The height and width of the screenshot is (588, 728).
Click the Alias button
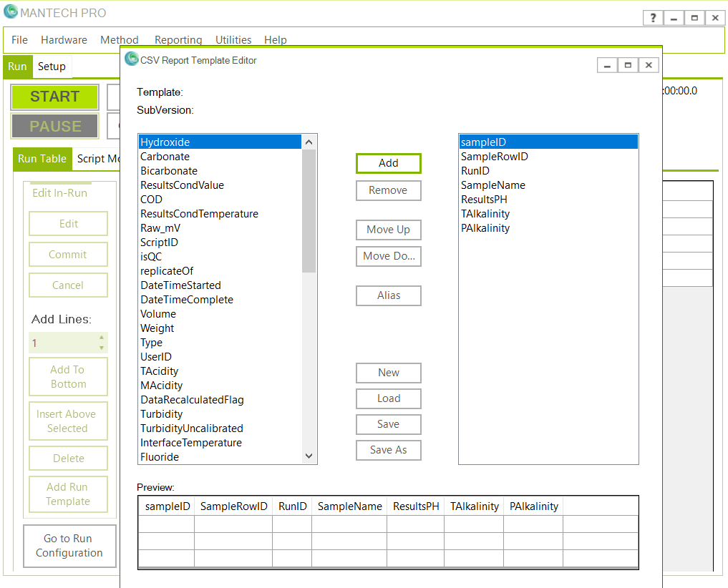pyautogui.click(x=389, y=295)
